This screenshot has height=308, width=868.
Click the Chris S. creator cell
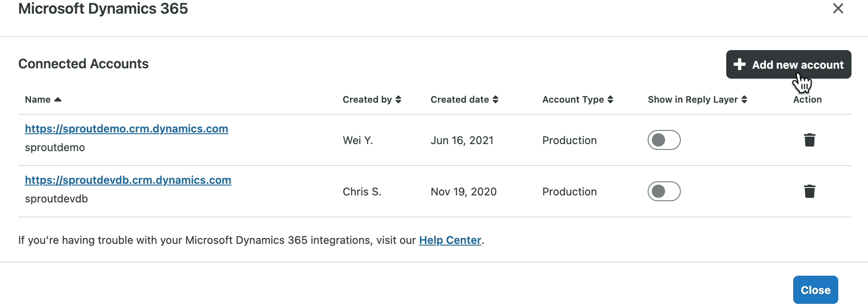362,192
